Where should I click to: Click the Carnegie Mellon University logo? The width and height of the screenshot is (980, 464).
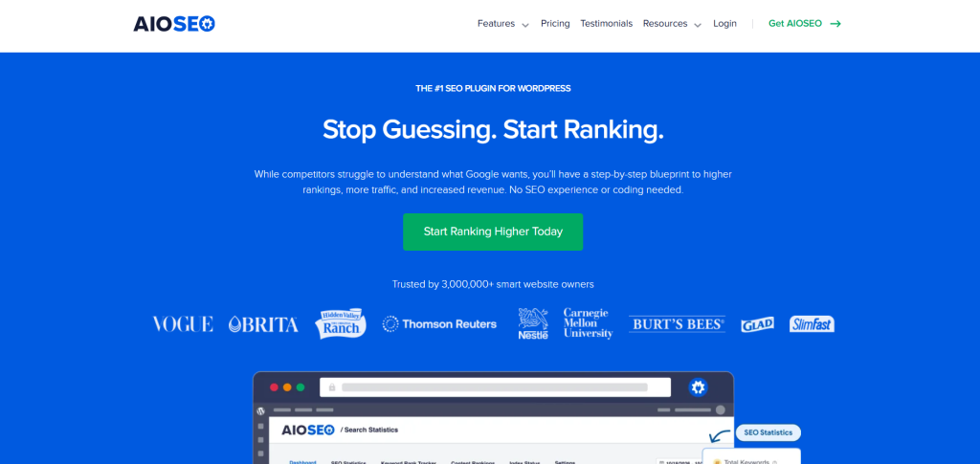point(589,323)
